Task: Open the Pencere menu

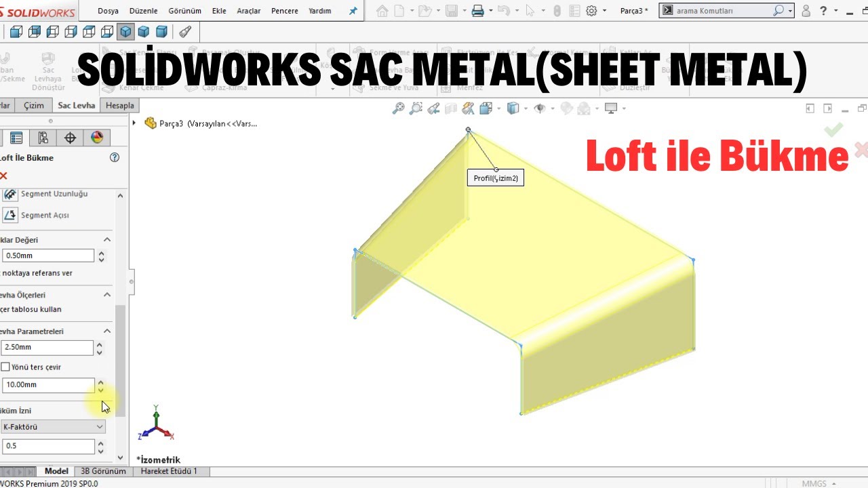Action: coord(285,11)
